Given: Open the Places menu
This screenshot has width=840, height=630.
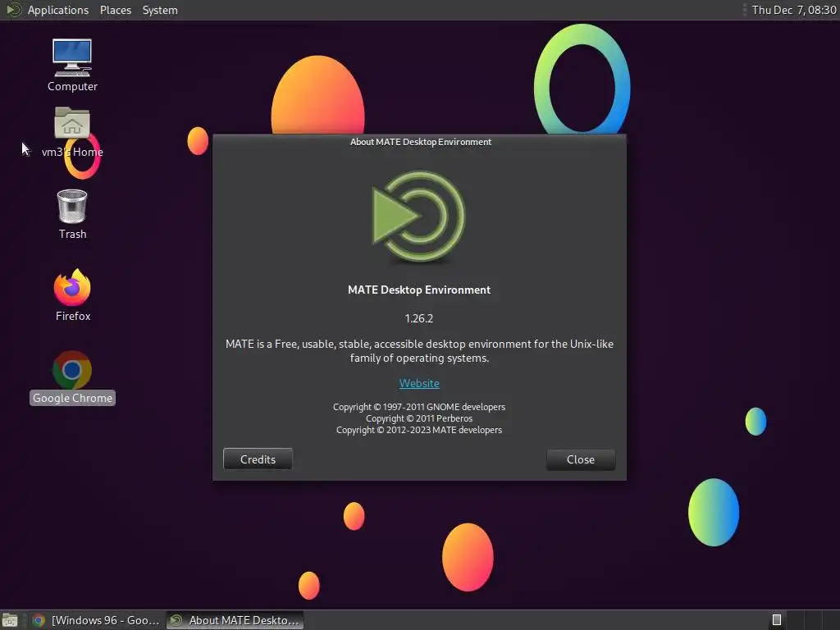Looking at the screenshot, I should click(115, 10).
